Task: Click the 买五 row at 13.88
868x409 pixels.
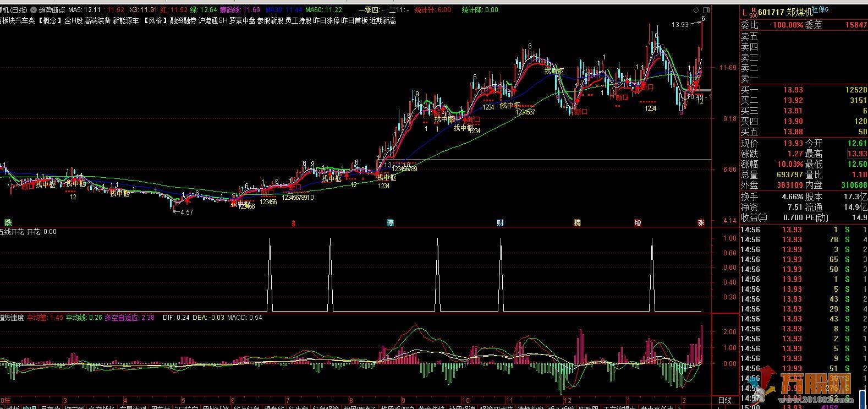Action: (804, 132)
